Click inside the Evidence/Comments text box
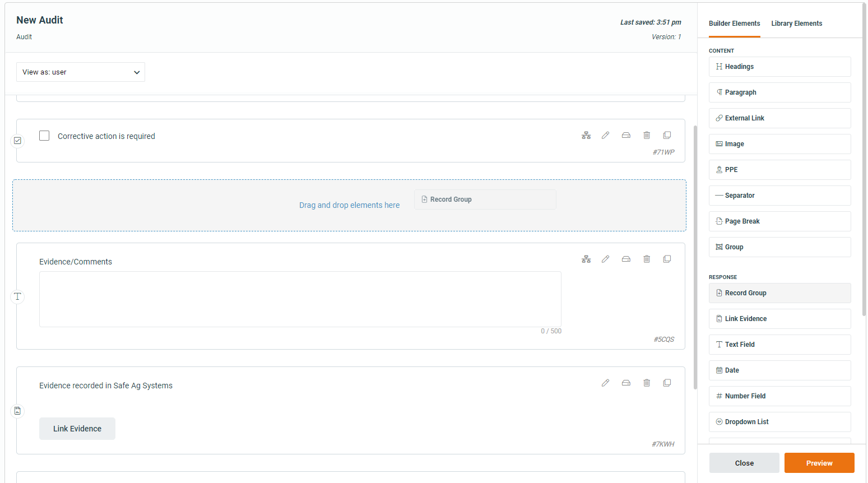 [300, 299]
